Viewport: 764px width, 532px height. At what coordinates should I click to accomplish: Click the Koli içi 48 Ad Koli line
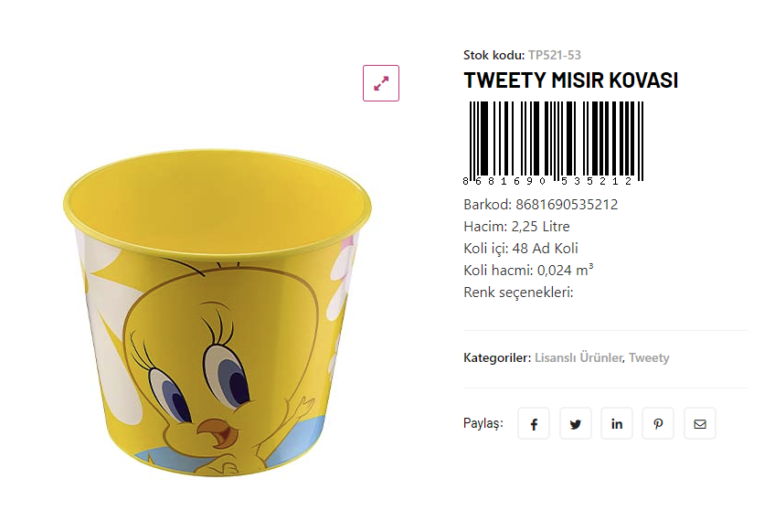(x=521, y=249)
